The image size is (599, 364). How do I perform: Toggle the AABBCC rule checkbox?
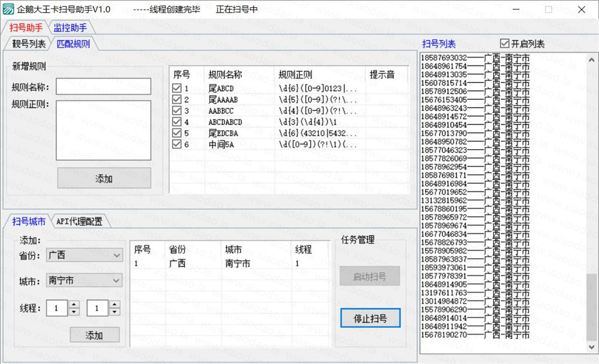point(177,111)
